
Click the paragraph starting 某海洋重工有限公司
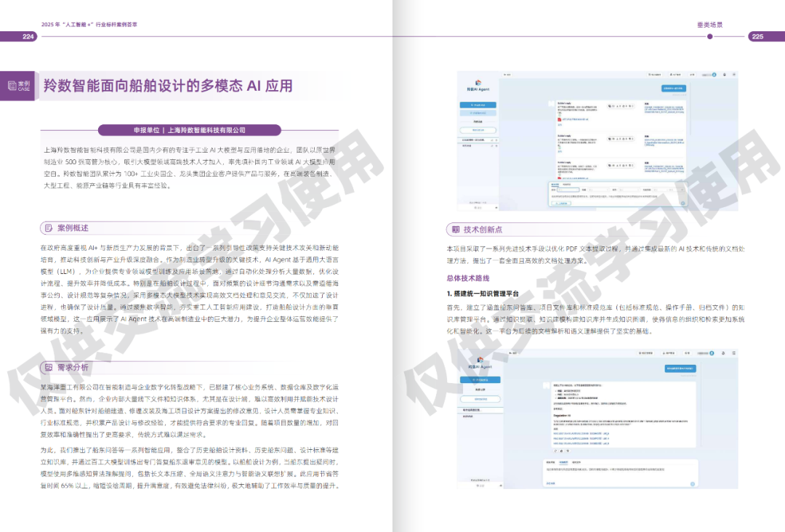coord(189,411)
